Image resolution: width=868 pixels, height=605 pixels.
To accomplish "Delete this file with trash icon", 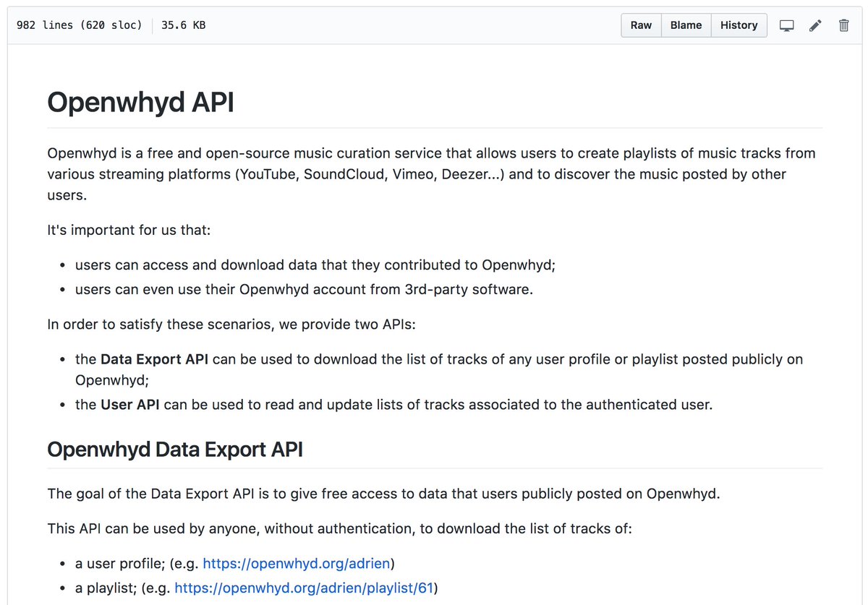I will click(x=843, y=25).
